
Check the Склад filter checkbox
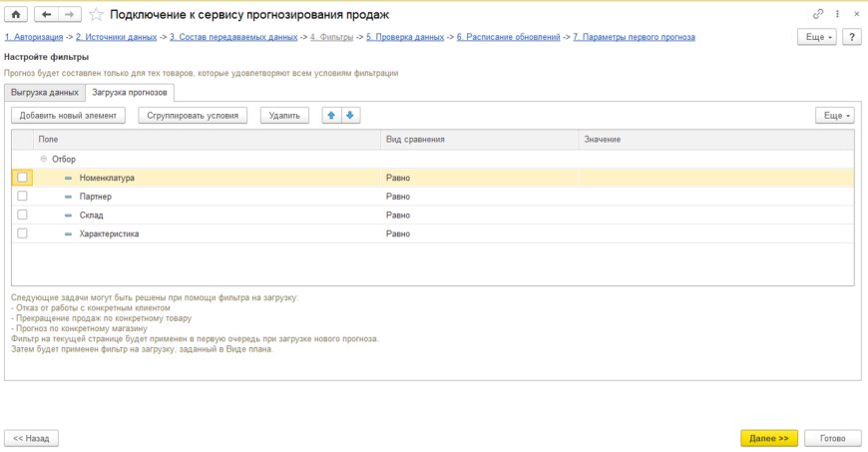point(22,215)
